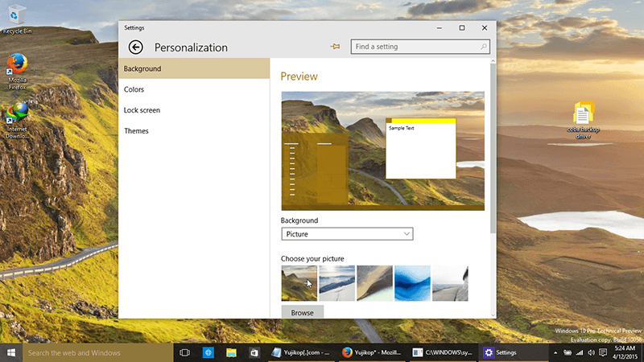644x362 pixels.
Task: Open the Store from the taskbar
Action: (254, 352)
